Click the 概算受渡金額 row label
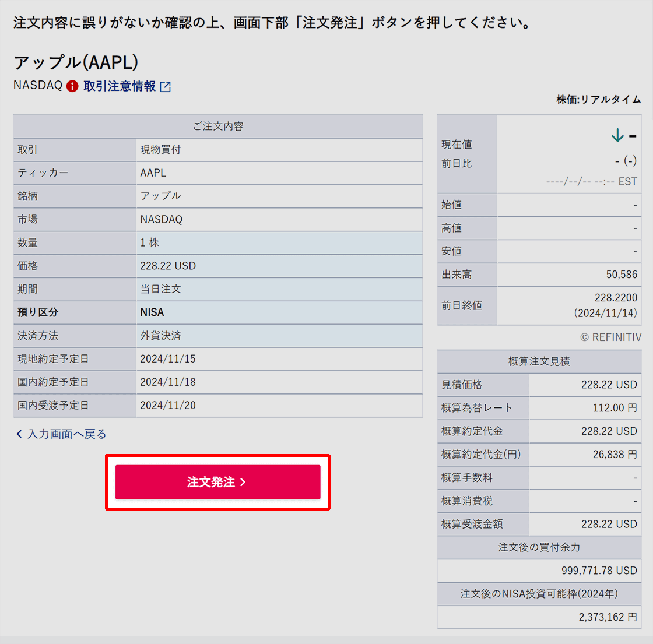The image size is (653, 644). pyautogui.click(x=472, y=524)
